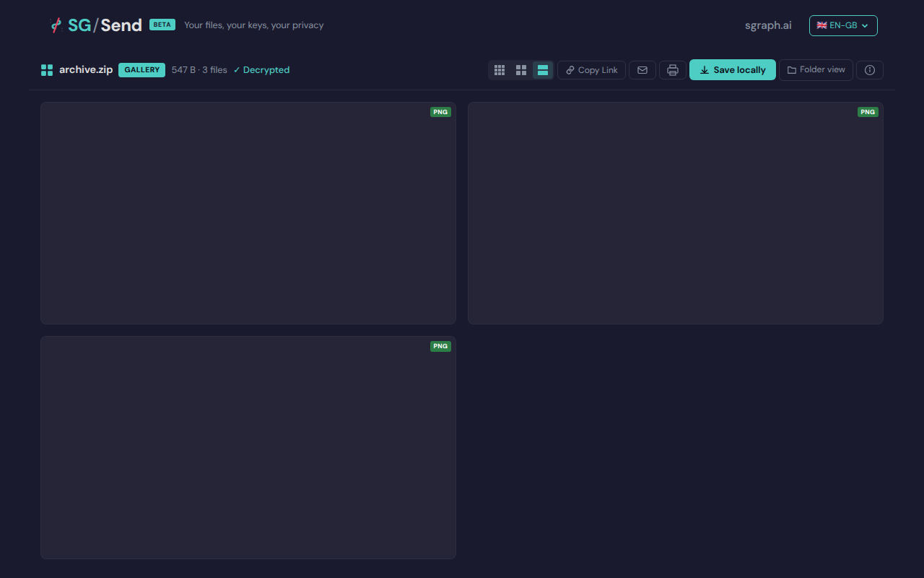
Task: Open the bottom-left PNG thumbnail
Action: pos(248,447)
